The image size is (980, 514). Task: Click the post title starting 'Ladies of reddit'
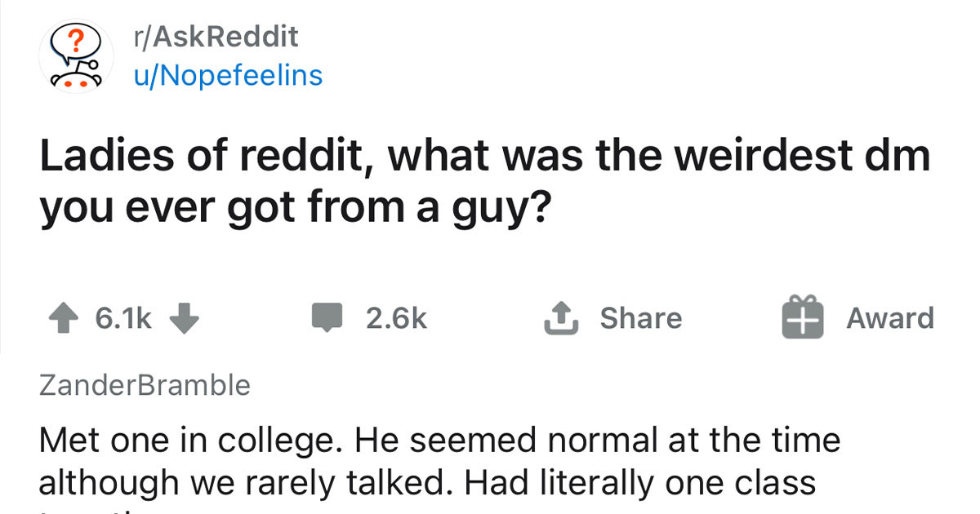click(485, 155)
